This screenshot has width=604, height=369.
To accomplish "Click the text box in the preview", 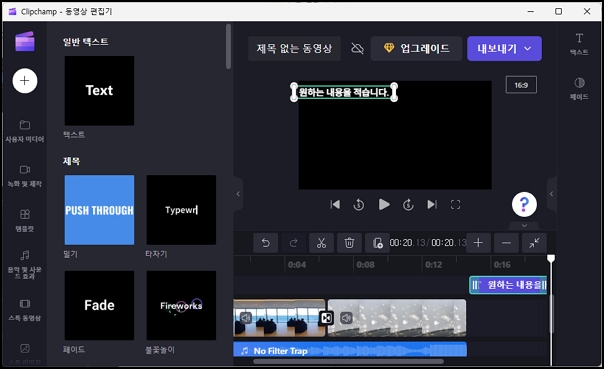I will pyautogui.click(x=344, y=92).
